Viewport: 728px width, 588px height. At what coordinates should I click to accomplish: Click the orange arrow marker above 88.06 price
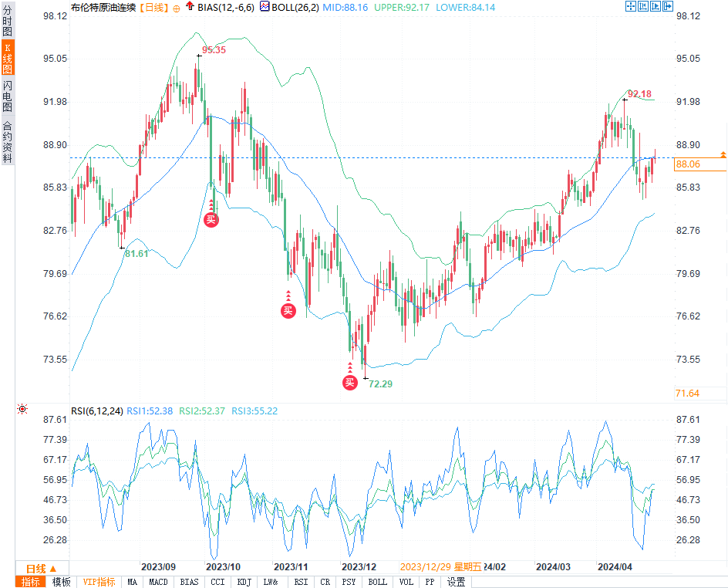[723, 155]
